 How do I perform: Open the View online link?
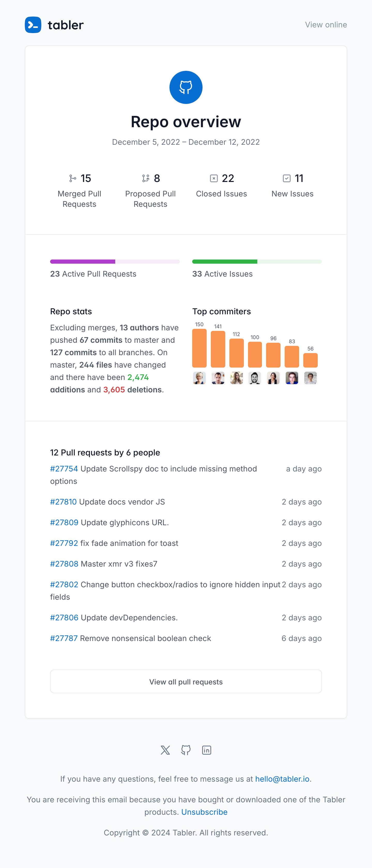tap(326, 25)
